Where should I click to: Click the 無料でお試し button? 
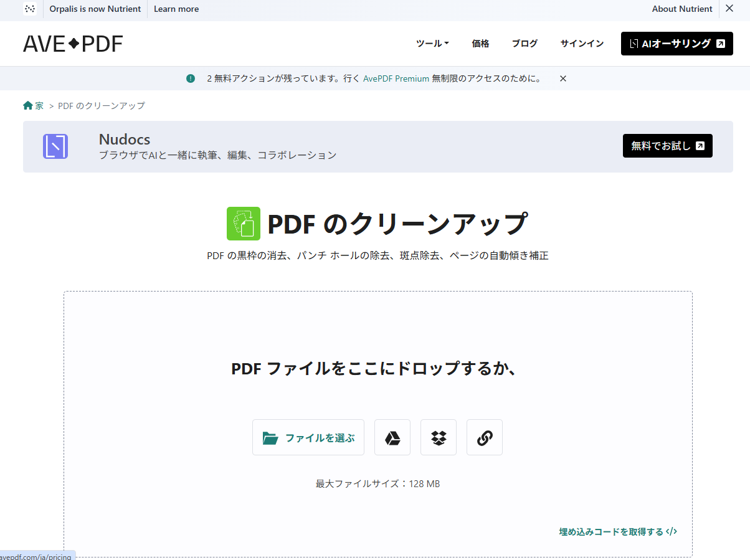coord(667,146)
